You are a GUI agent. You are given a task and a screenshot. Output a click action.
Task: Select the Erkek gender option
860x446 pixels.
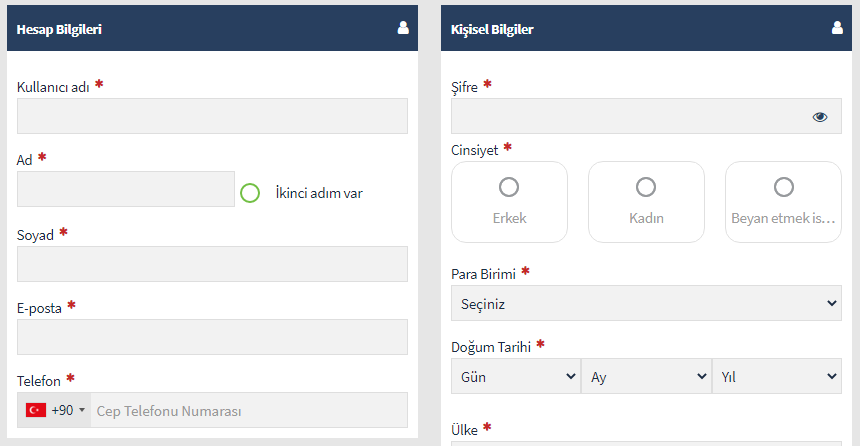click(x=509, y=202)
